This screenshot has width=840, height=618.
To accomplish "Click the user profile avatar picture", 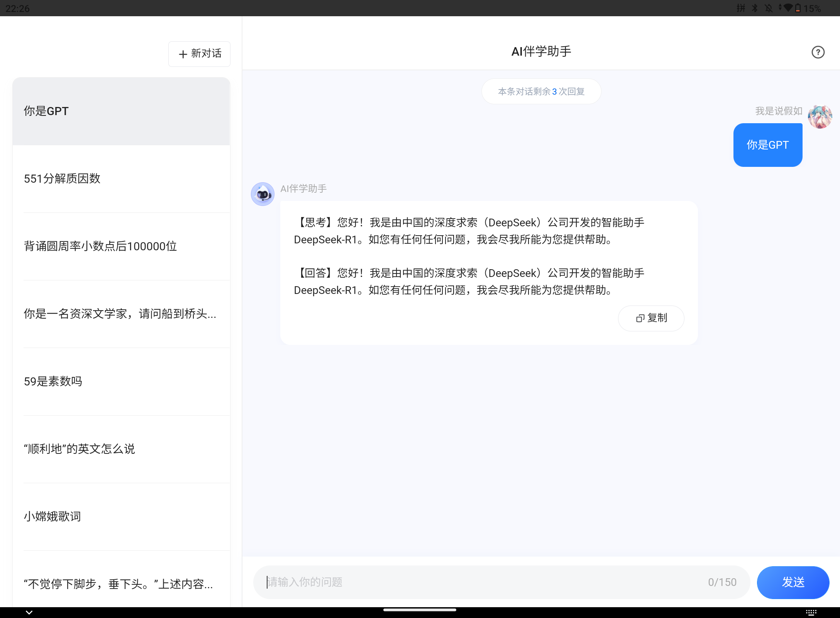I will click(x=820, y=117).
